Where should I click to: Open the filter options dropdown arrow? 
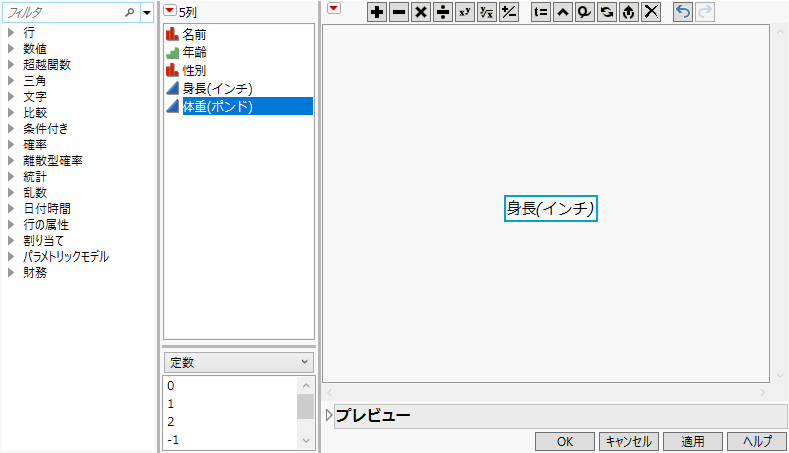(147, 13)
